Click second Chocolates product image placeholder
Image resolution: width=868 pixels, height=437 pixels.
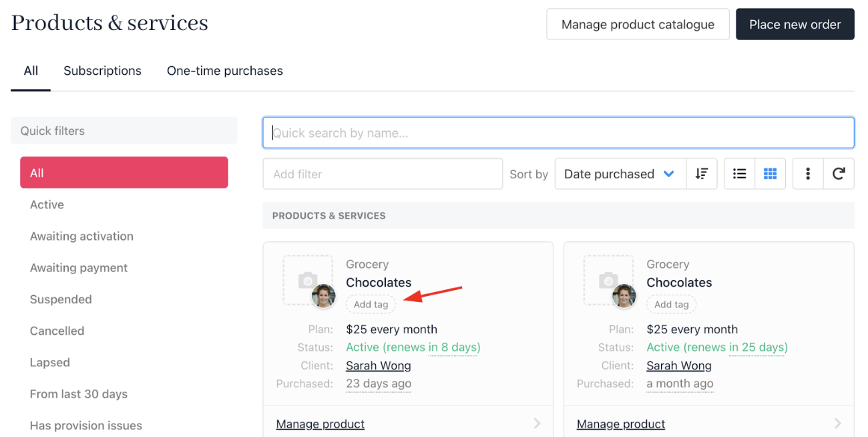[608, 280]
